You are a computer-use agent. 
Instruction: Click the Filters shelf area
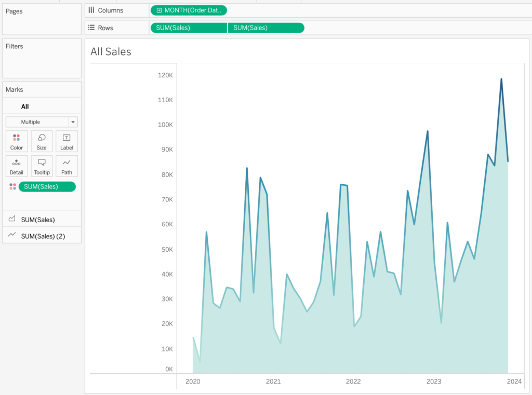click(x=42, y=58)
